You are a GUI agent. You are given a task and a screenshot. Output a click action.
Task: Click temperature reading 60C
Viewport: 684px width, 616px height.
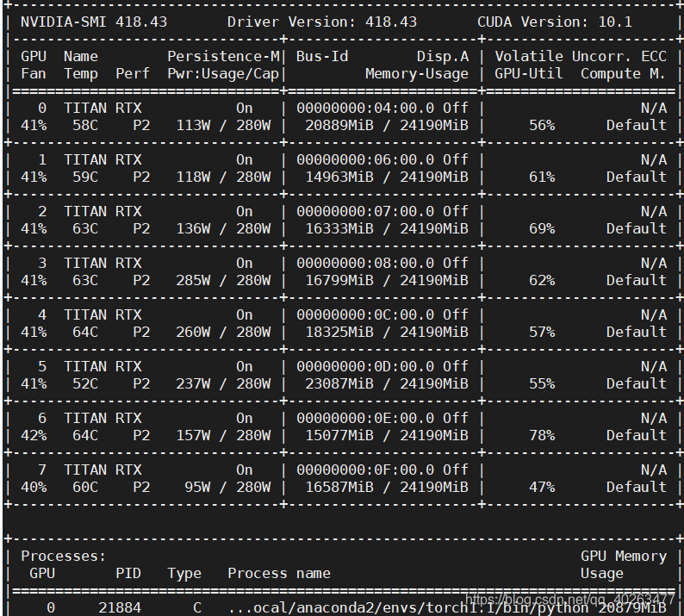click(85, 487)
